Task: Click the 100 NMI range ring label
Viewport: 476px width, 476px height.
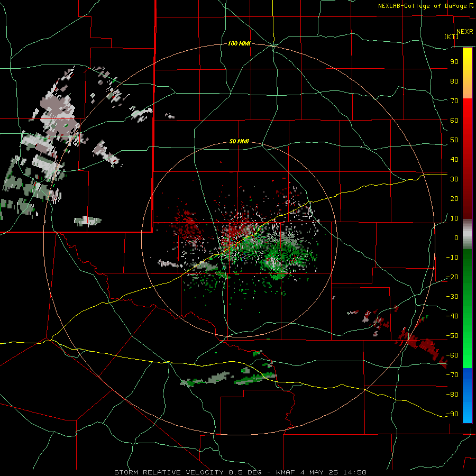Action: point(239,43)
